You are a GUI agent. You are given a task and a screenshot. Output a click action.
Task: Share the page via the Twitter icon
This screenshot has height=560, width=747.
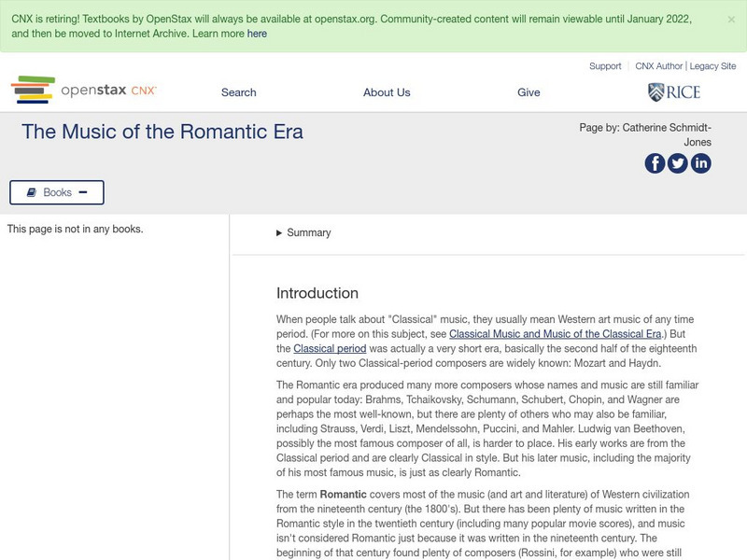click(678, 163)
